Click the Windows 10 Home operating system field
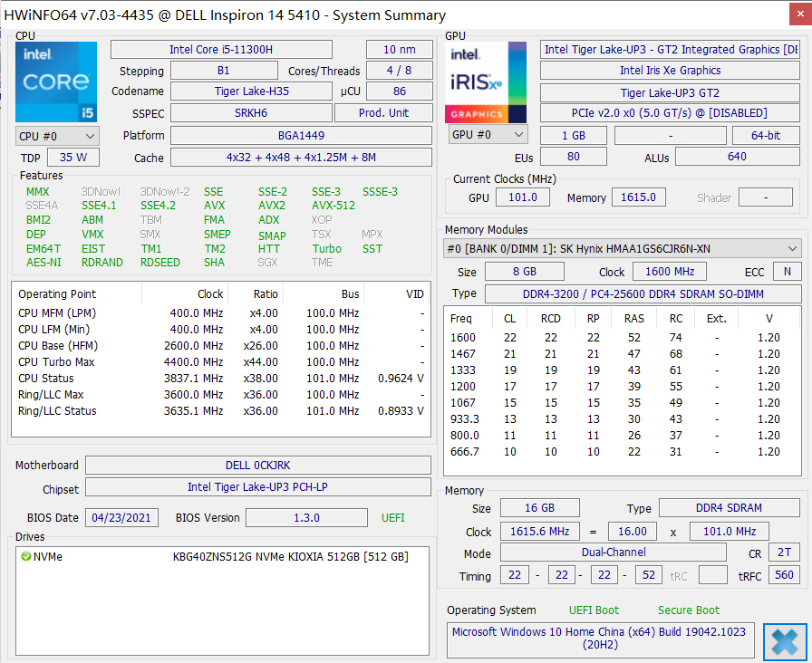812x663 pixels. coord(600,639)
